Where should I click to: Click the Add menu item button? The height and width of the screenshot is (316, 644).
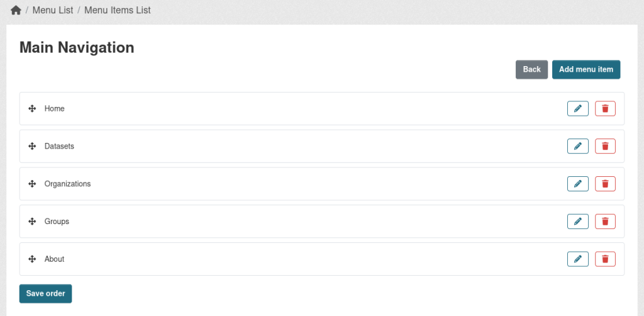click(586, 69)
